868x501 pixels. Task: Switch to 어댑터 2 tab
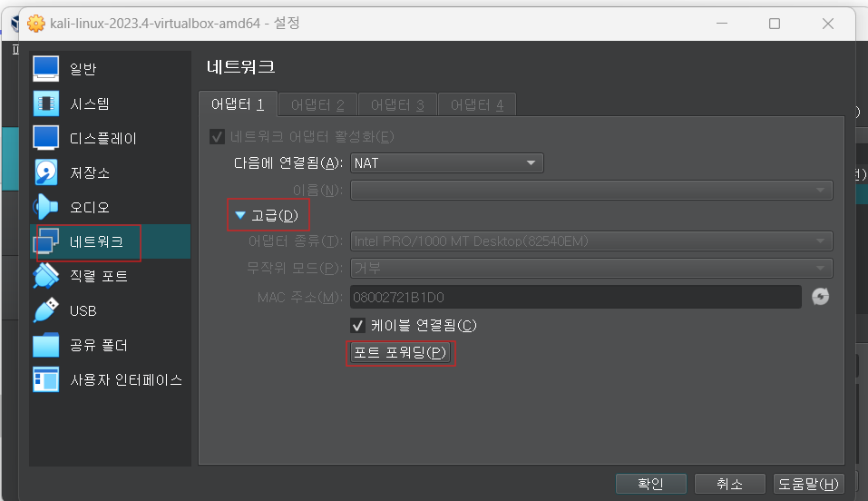click(317, 104)
